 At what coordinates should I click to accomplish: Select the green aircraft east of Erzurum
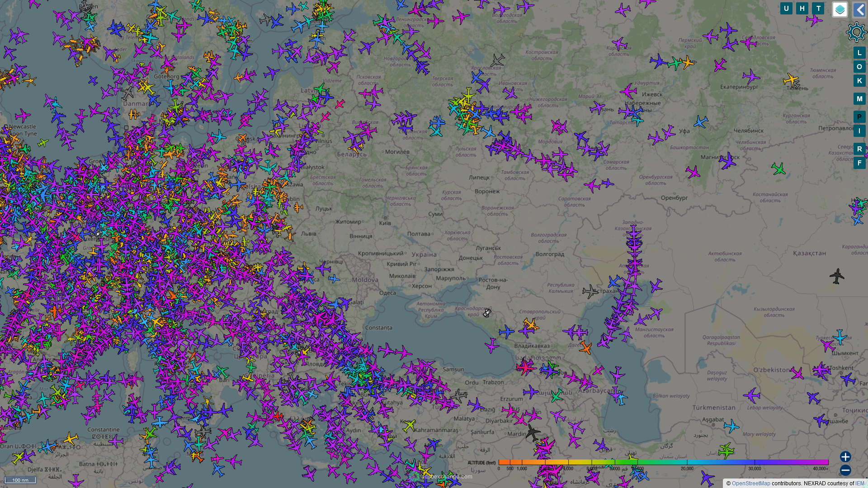point(557,396)
